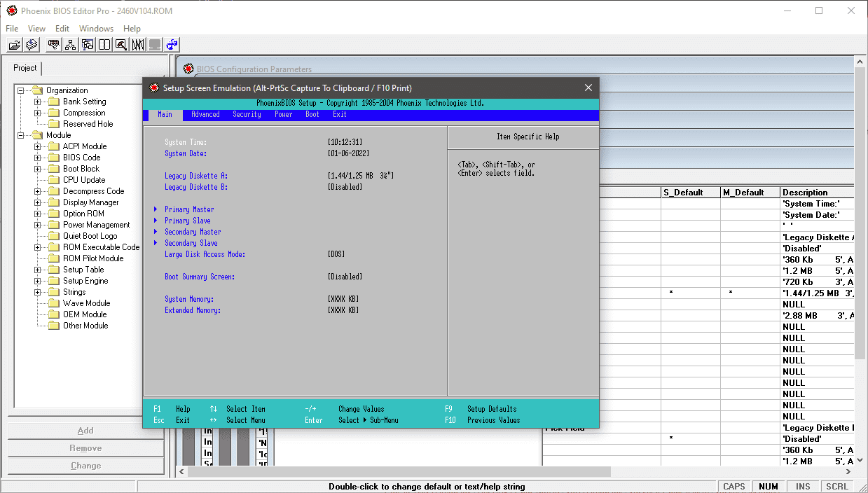The width and height of the screenshot is (868, 493).
Task: Click the stacked-pages download toolbar icon
Action: coord(32,45)
